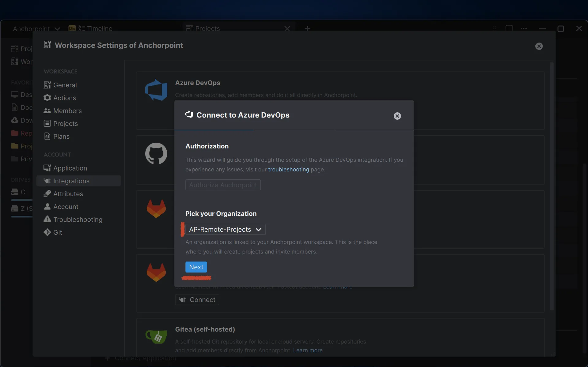Screen dimensions: 588x367
Task: Click the Plans document icon
Action: 47,136
